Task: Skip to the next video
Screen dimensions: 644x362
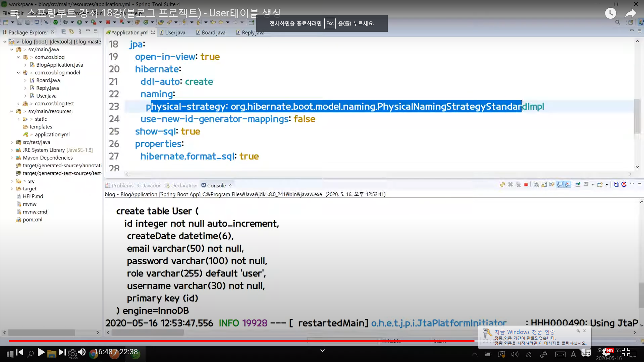Action: click(x=62, y=352)
